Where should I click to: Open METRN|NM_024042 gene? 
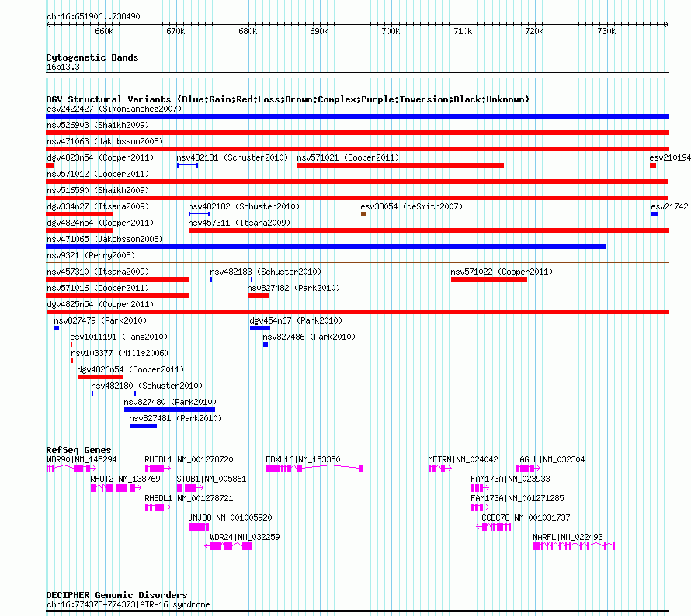(x=463, y=459)
